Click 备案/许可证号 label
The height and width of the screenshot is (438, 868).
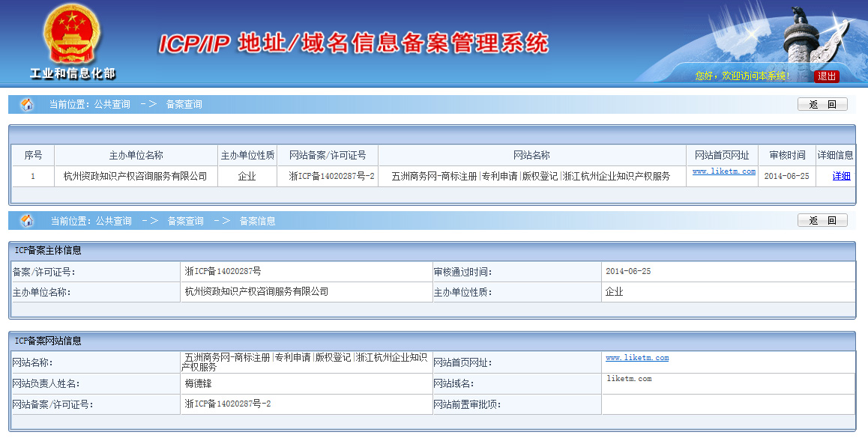point(43,272)
